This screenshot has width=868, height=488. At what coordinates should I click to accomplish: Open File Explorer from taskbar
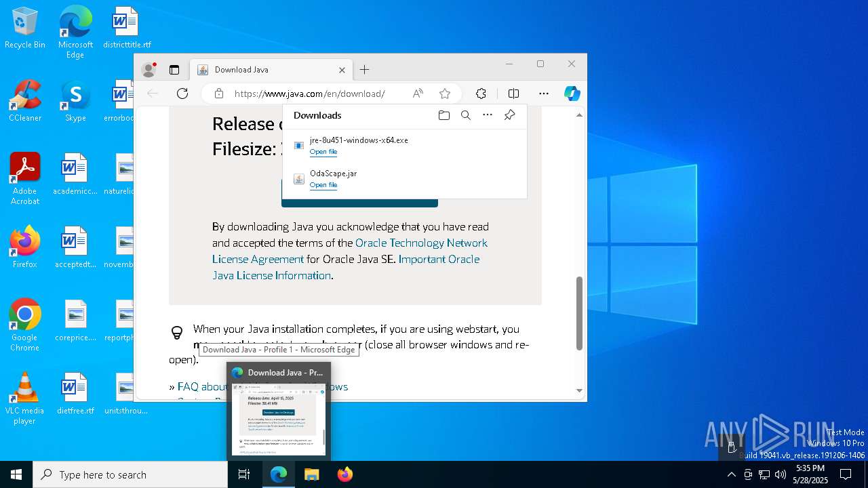click(311, 474)
